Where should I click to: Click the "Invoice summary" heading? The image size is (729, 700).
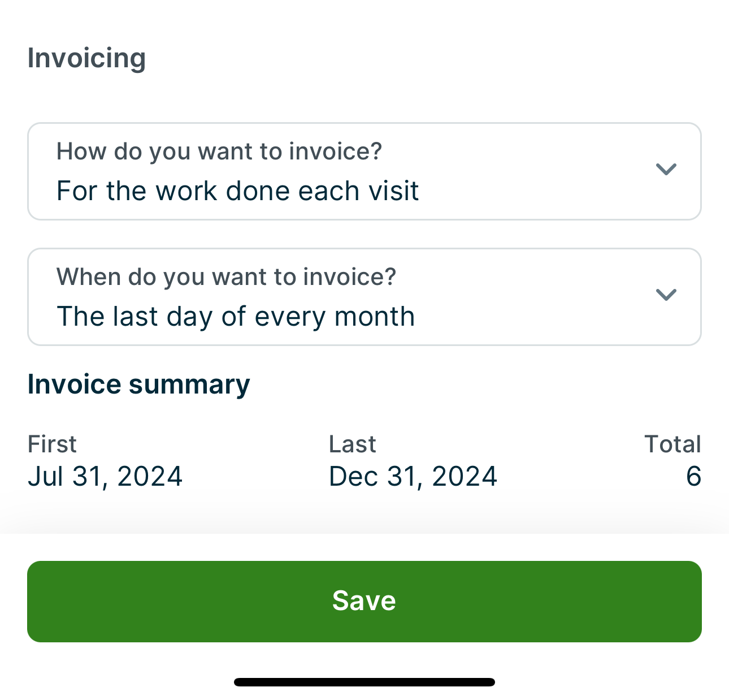[x=138, y=384]
